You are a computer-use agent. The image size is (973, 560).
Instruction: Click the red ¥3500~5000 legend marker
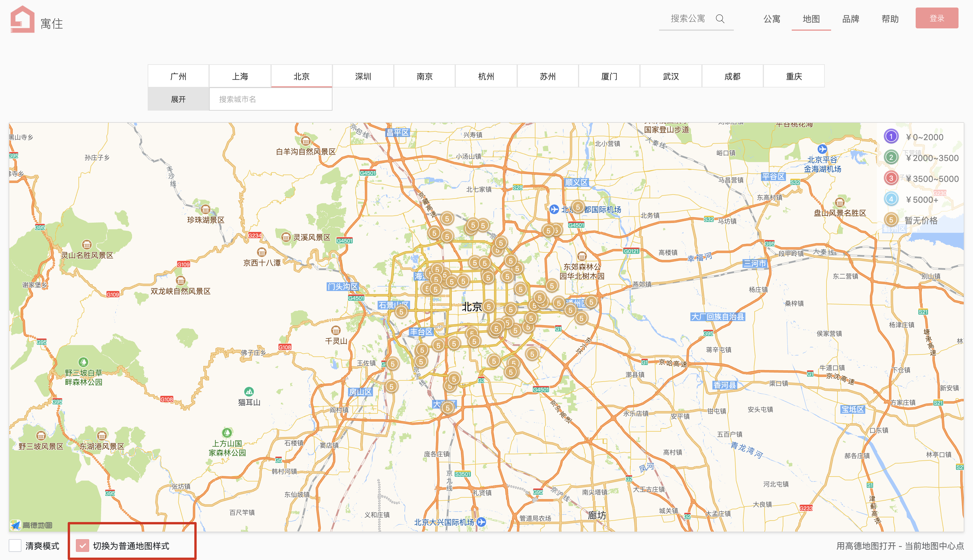(x=891, y=178)
